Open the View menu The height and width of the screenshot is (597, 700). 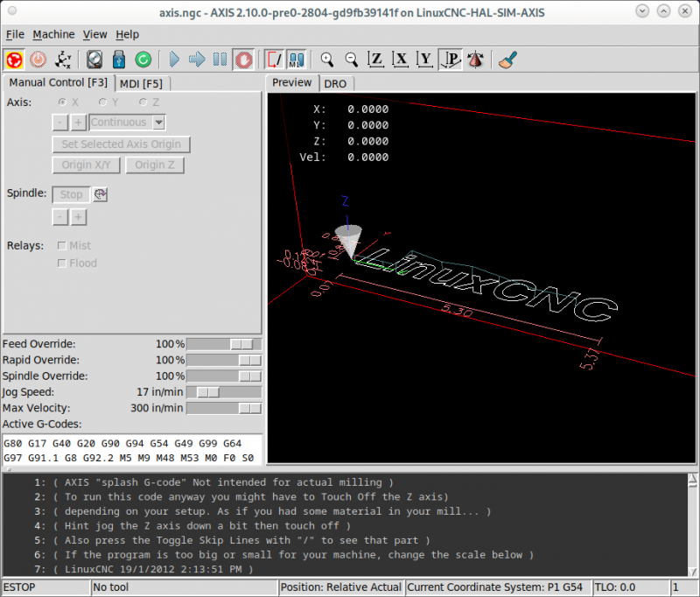tap(94, 34)
